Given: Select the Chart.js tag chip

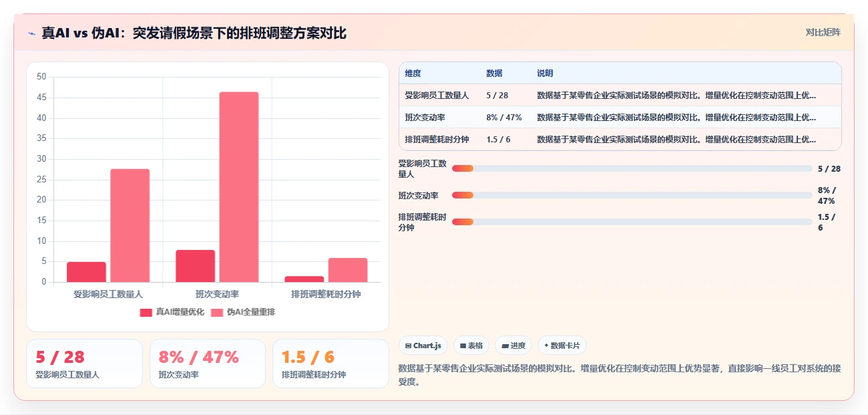Looking at the screenshot, I should coord(423,345).
